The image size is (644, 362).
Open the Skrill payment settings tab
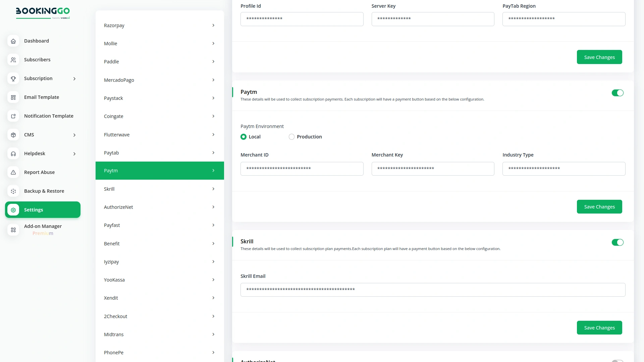[x=159, y=189]
